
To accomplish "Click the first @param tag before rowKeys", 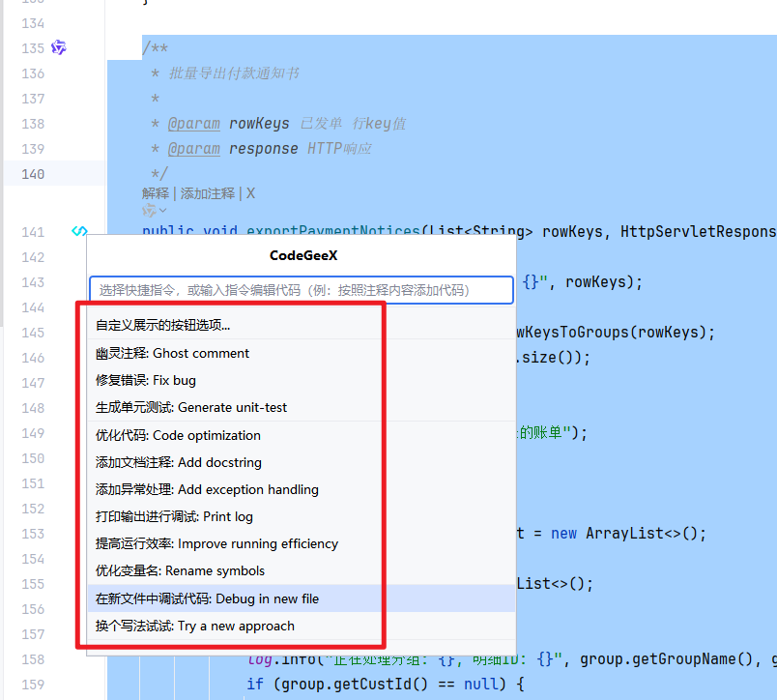I will click(x=193, y=124).
